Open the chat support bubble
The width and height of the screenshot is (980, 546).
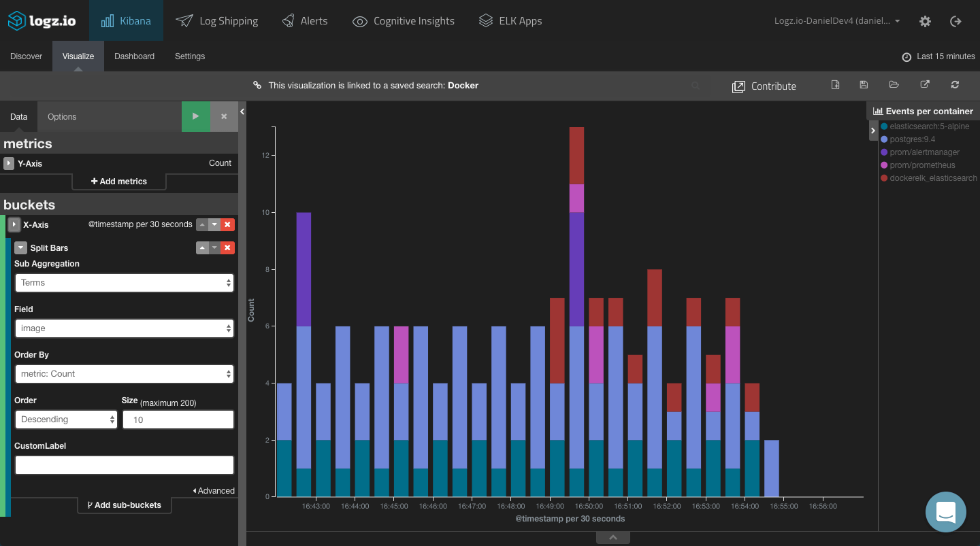[946, 512]
